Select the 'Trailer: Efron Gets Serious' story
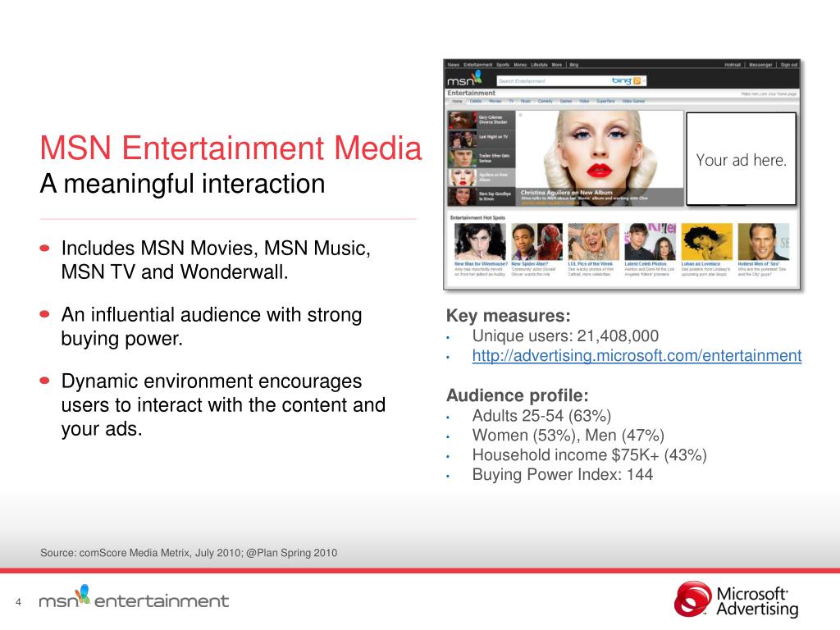This screenshot has height=630, width=840. click(x=482, y=158)
